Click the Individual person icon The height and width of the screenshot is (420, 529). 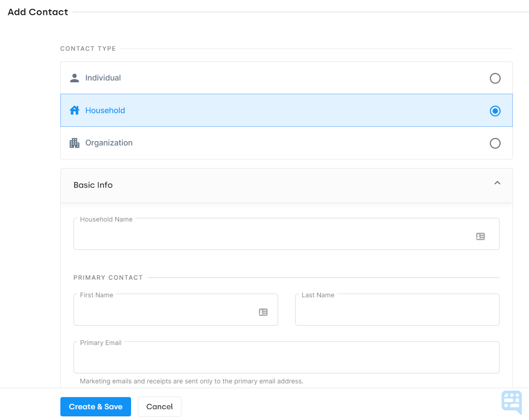point(74,78)
